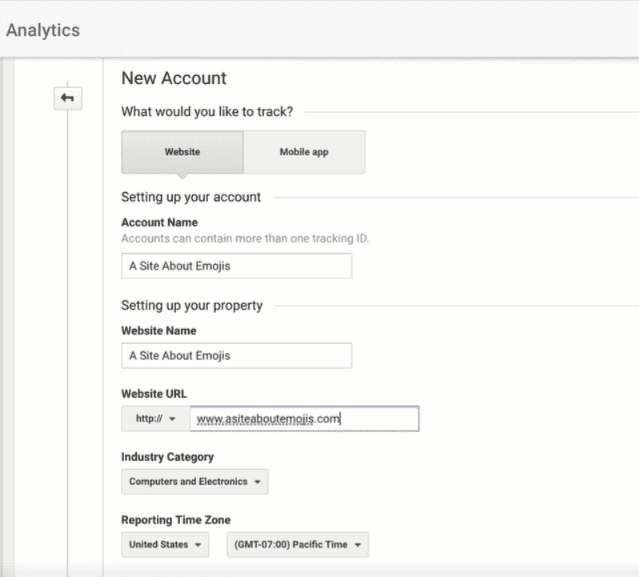The height and width of the screenshot is (577, 639).
Task: Click the Analytics header title
Action: click(43, 30)
